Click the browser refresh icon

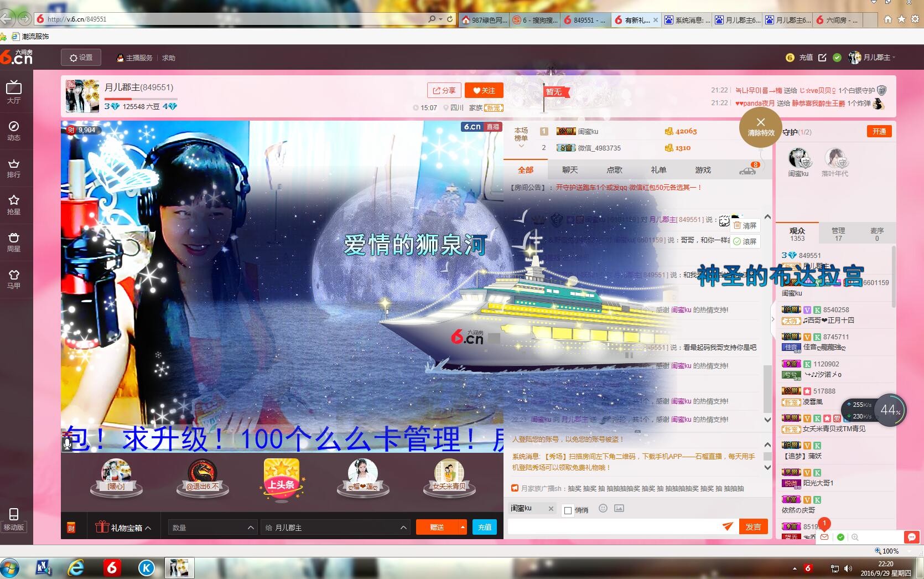pos(450,19)
